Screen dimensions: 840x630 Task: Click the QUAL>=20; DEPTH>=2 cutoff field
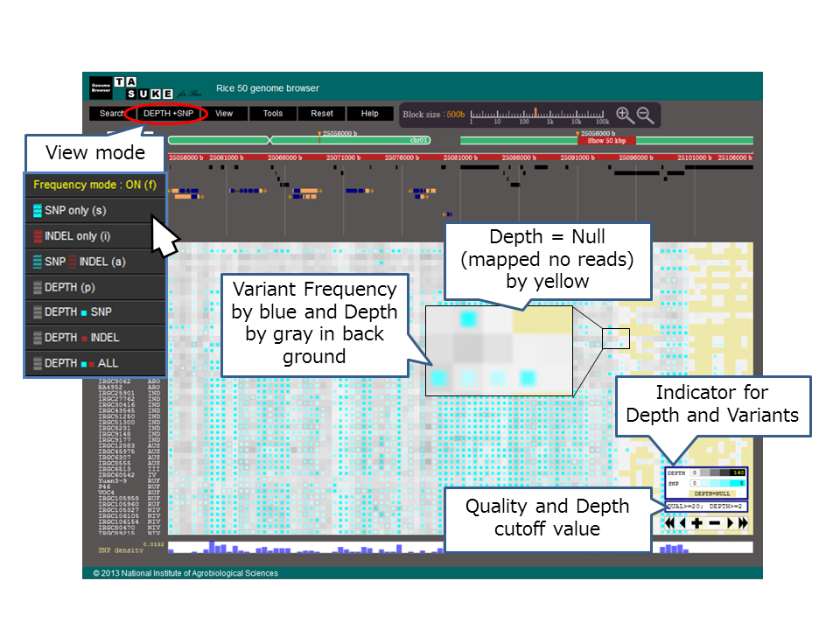point(706,507)
